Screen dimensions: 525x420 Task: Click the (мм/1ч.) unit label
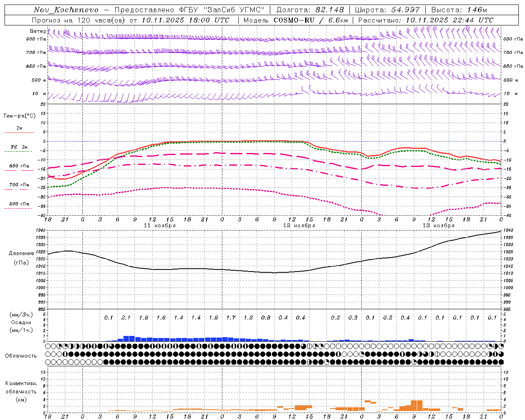[x=21, y=330]
